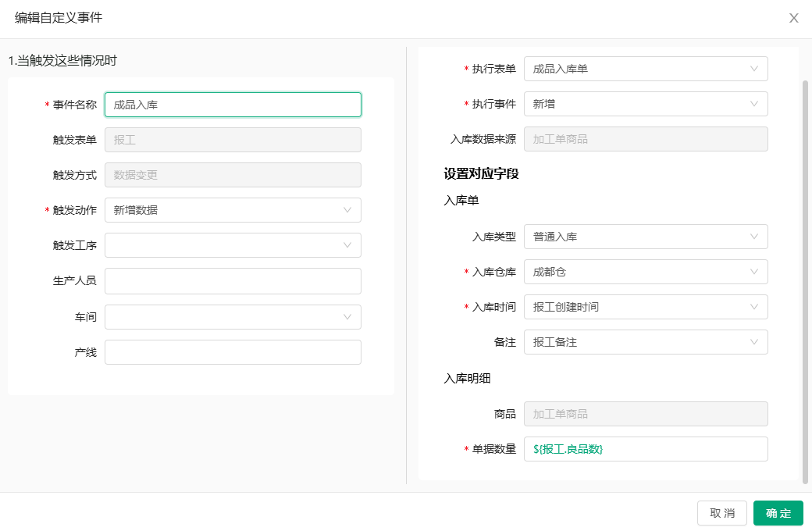Click the chevron arrow in 触发动作 field
The width and height of the screenshot is (812, 531).
point(347,210)
